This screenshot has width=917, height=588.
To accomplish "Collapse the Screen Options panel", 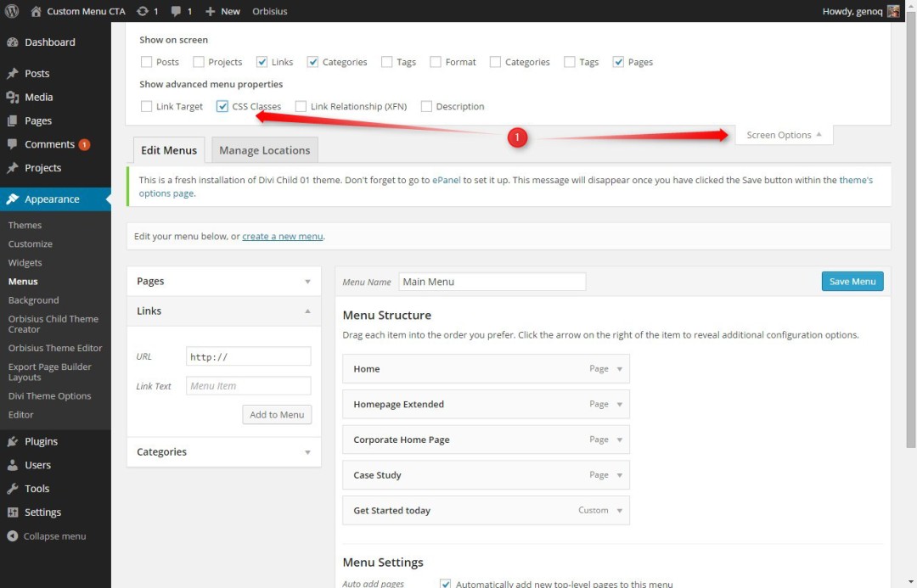I will click(782, 134).
